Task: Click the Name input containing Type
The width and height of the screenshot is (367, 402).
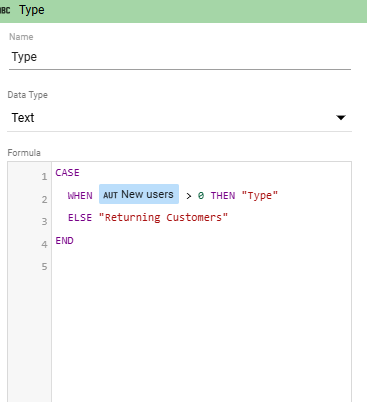Action: click(x=180, y=57)
